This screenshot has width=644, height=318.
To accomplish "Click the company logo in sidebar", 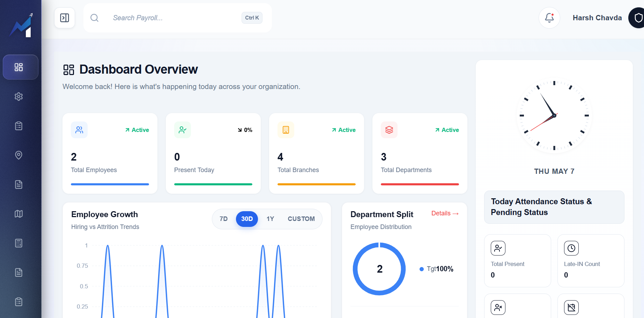I will [22, 25].
